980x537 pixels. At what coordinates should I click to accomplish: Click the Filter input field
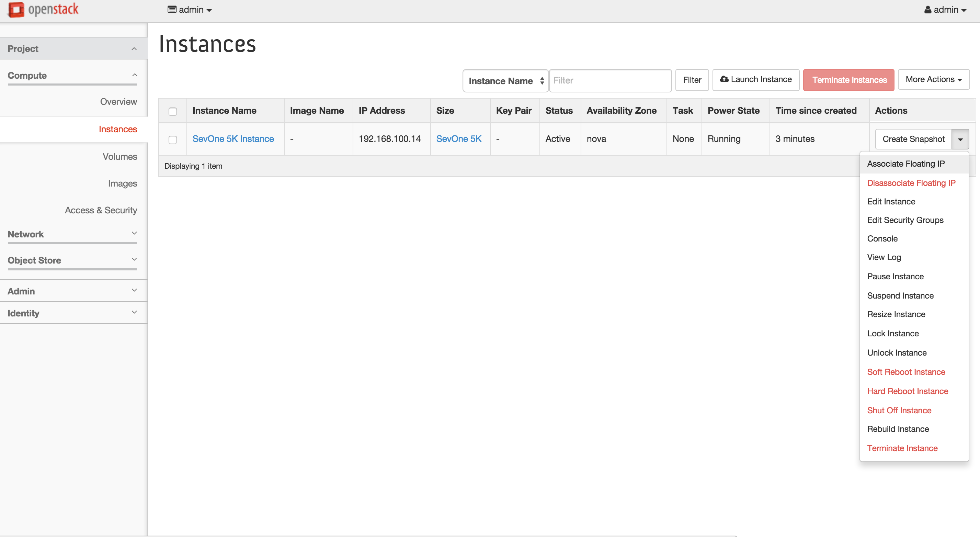coord(608,80)
